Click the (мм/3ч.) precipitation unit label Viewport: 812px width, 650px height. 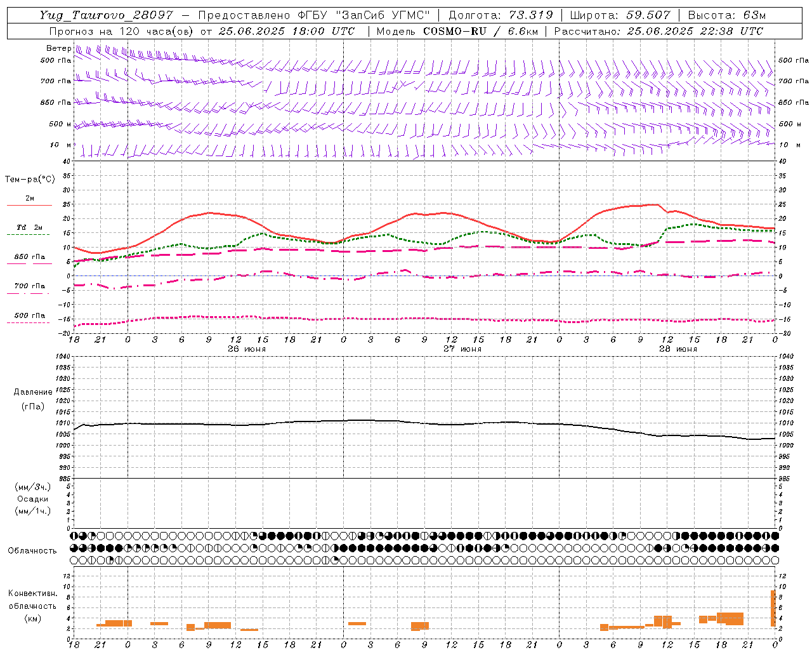tap(33, 487)
